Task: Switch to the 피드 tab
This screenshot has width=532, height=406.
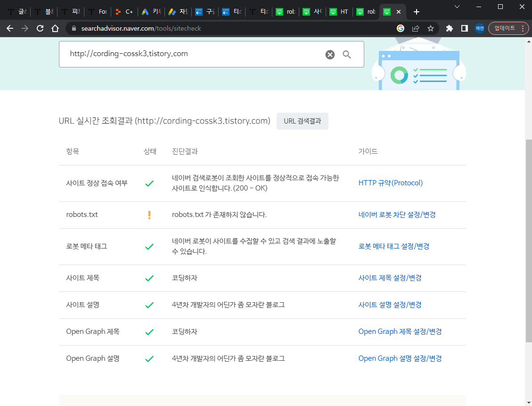Action: [71, 12]
